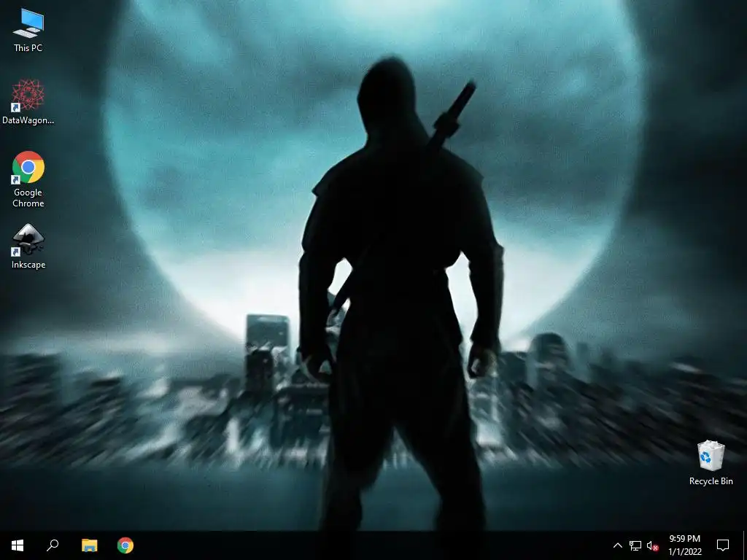
Task: Select the This PC desktop icon
Action: point(28,30)
